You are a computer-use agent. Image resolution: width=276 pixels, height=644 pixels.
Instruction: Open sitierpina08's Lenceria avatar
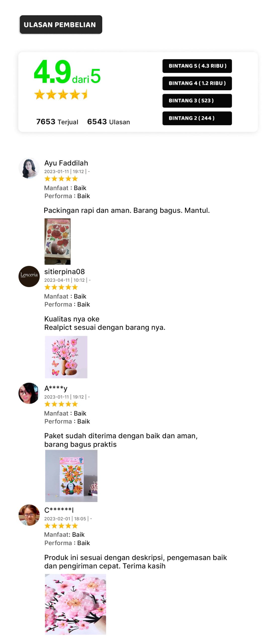(x=29, y=276)
